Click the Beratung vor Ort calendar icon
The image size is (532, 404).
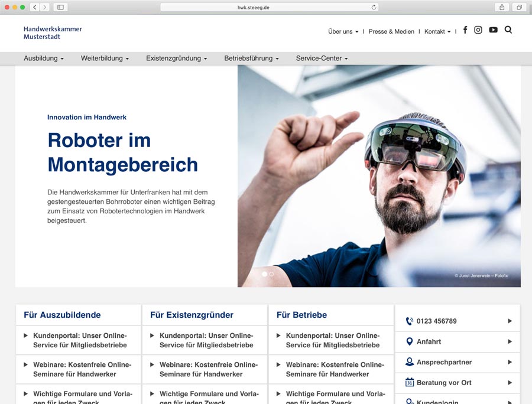[409, 383]
